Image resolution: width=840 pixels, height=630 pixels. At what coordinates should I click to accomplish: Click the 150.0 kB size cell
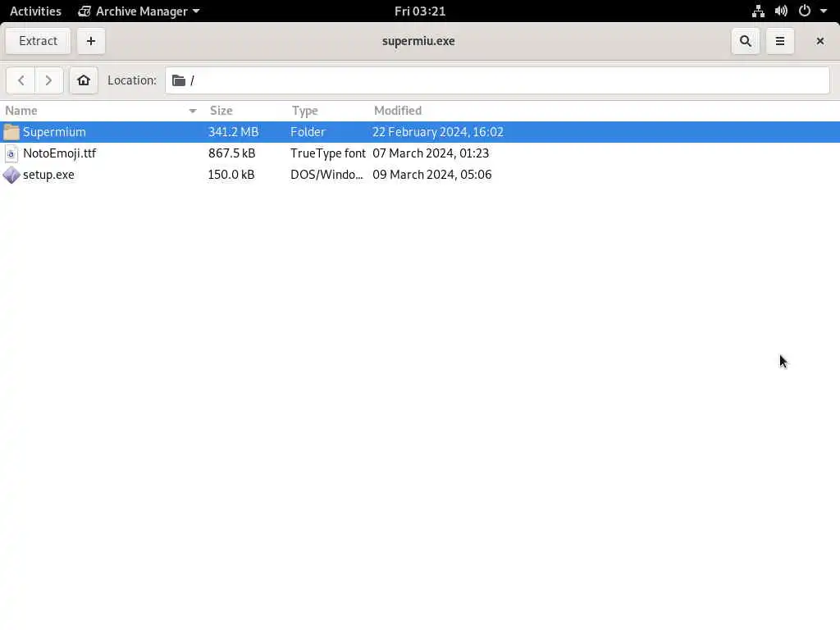231,175
